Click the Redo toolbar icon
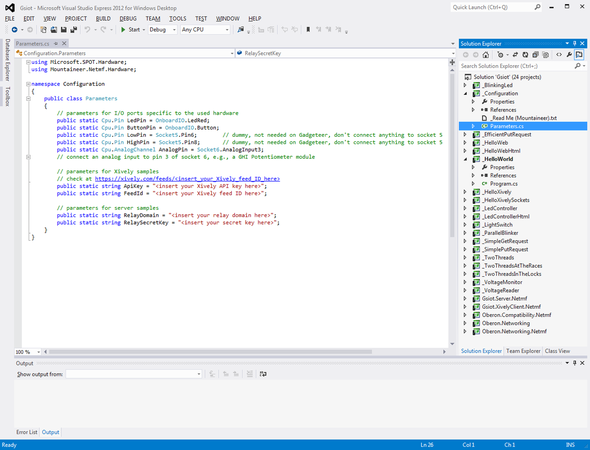 click(103, 30)
